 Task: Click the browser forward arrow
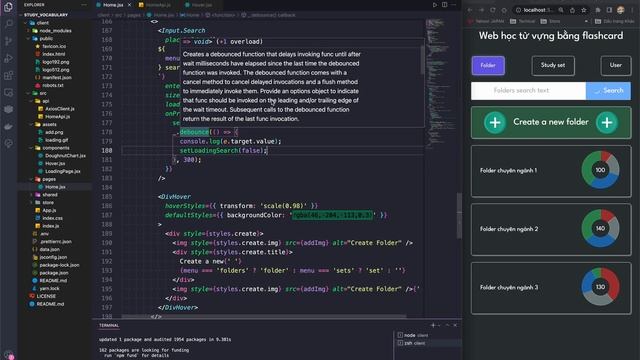pyautogui.click(x=482, y=10)
